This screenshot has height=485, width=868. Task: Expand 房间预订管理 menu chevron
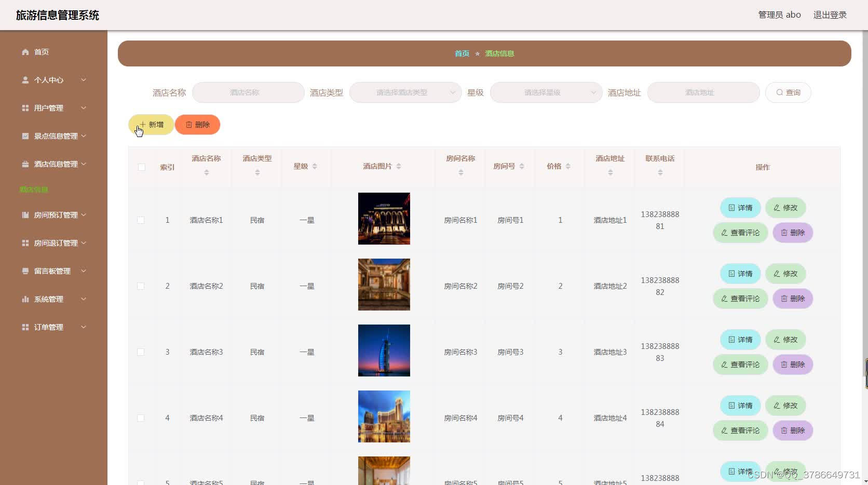[x=84, y=215]
